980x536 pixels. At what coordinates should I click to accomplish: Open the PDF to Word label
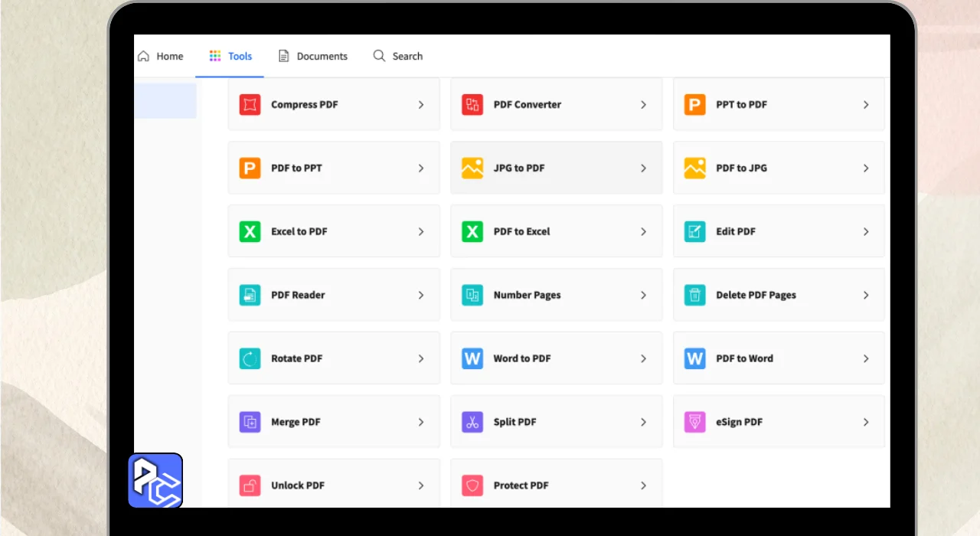[x=745, y=359]
